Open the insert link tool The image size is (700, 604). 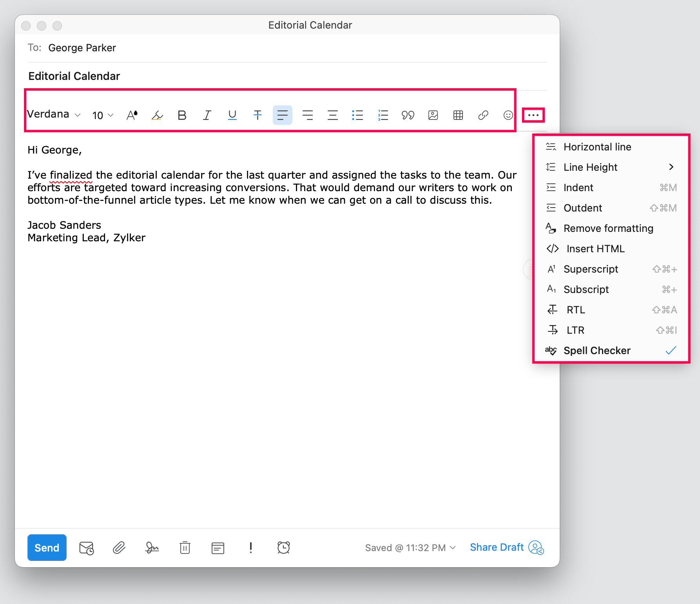coord(483,115)
